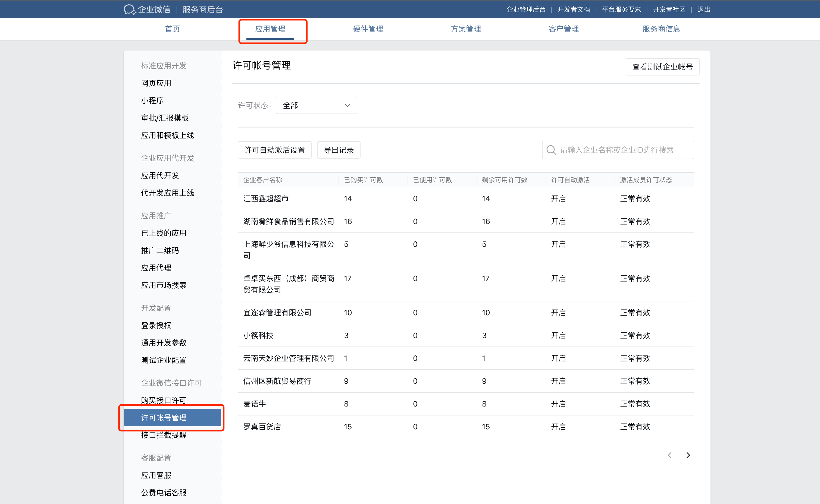This screenshot has height=504, width=820.
Task: Select the 江西鑫超超市 row
Action: tap(265, 199)
